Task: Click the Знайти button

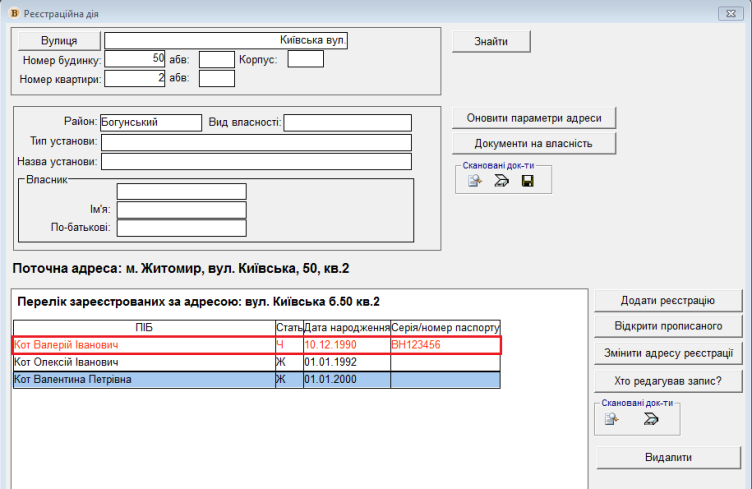Action: pos(490,41)
